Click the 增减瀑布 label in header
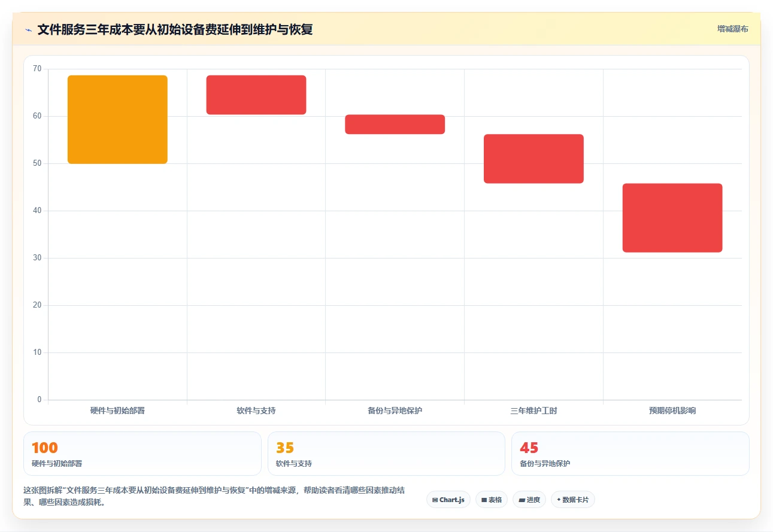This screenshot has height=532, width=773. [x=733, y=29]
